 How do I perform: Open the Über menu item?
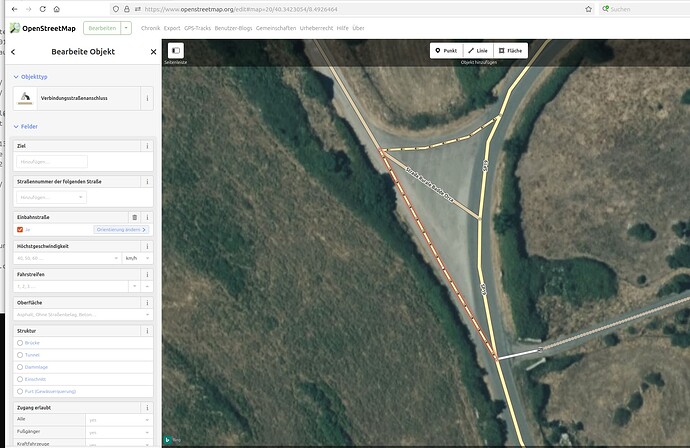click(x=358, y=28)
